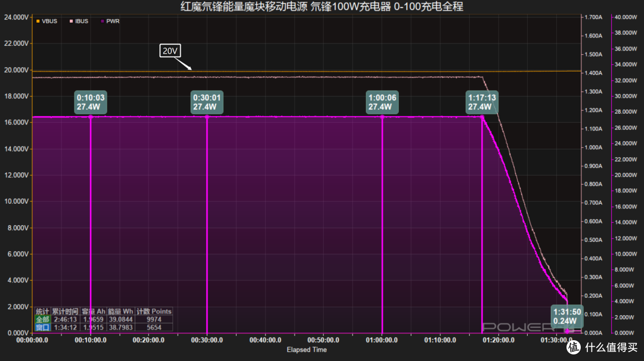Click the 00:00:00.0 time axis origin label
The image size is (644, 361).
32,340
